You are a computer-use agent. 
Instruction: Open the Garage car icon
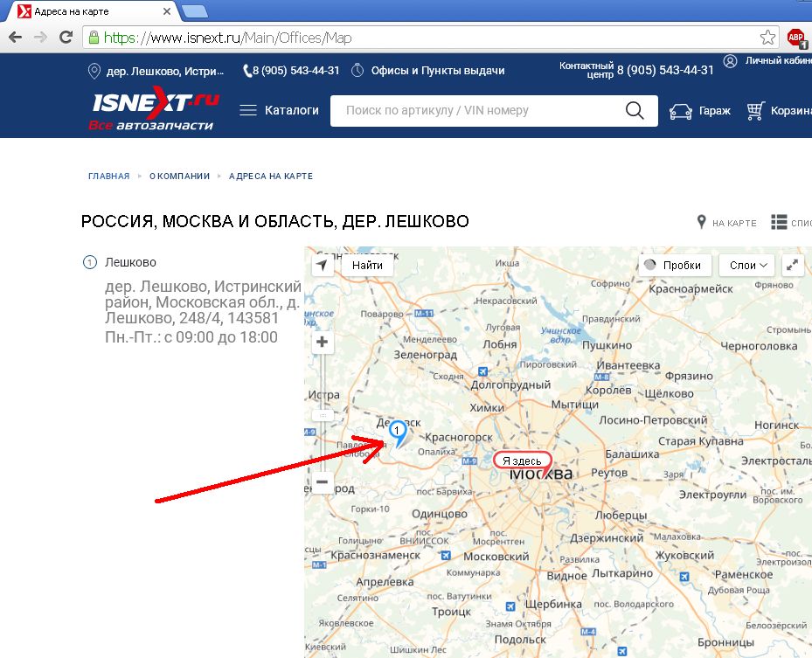[x=681, y=111]
